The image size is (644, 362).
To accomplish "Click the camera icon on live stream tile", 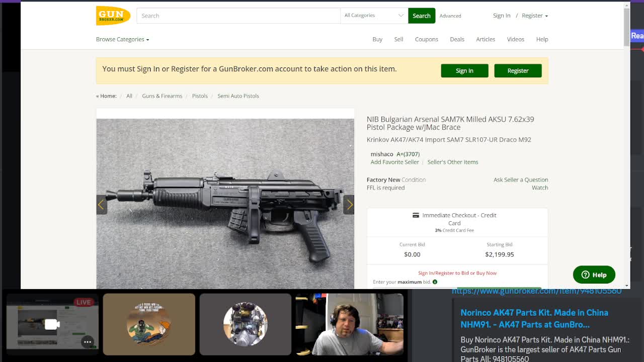I will tap(52, 324).
